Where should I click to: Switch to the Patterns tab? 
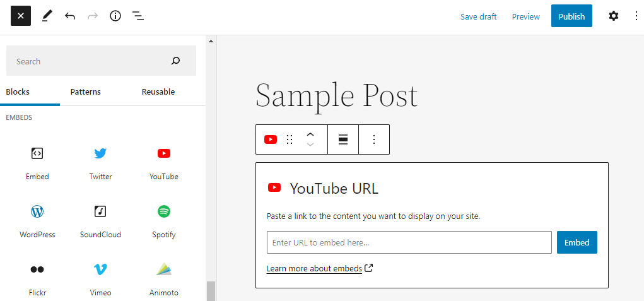[x=85, y=92]
